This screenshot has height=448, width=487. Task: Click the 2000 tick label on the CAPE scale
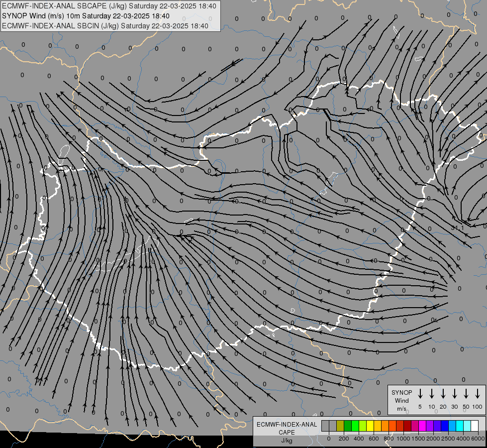point(433,439)
